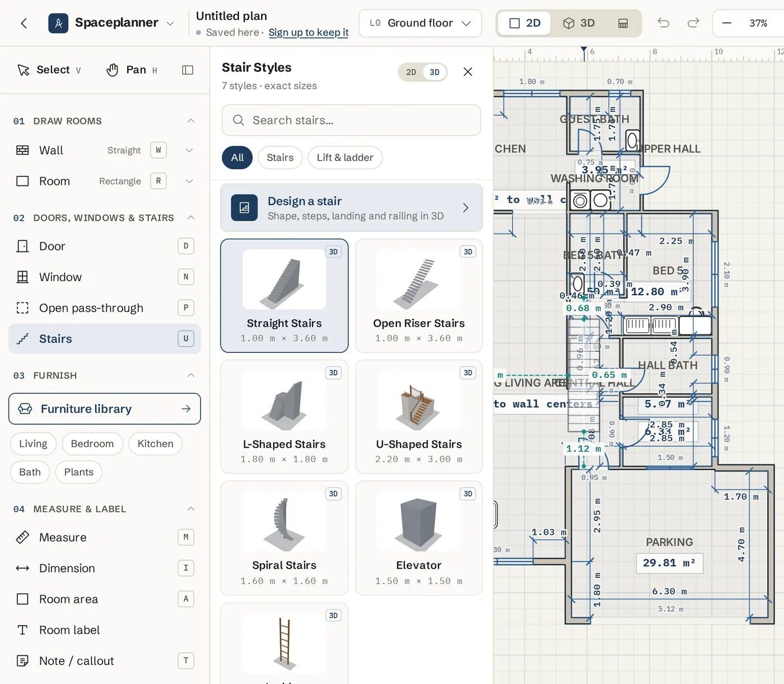
Task: Close the Stair Styles panel
Action: (468, 72)
